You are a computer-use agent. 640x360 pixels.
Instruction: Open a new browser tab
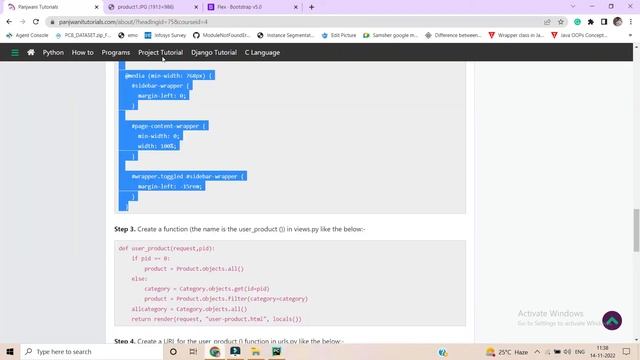click(311, 7)
